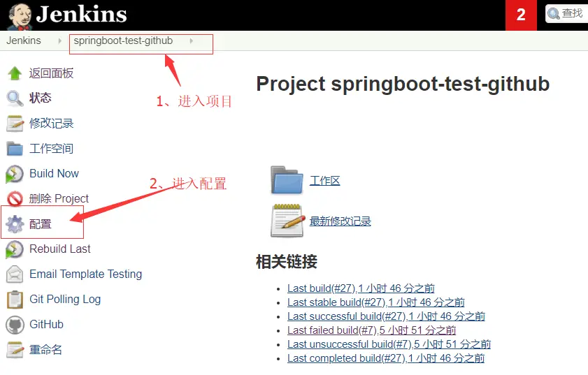Open the red notification badge showing 2

(x=521, y=15)
